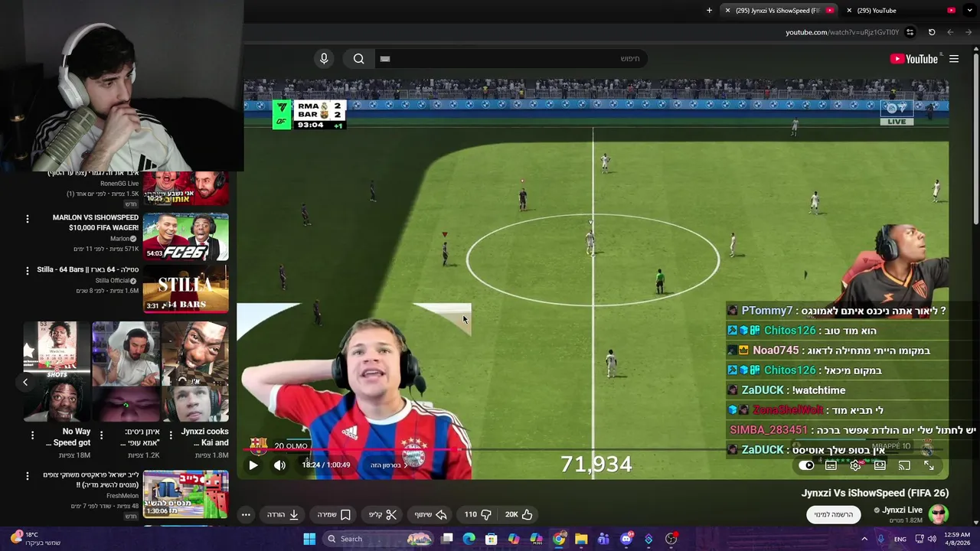Switch to theater mode

click(880, 465)
